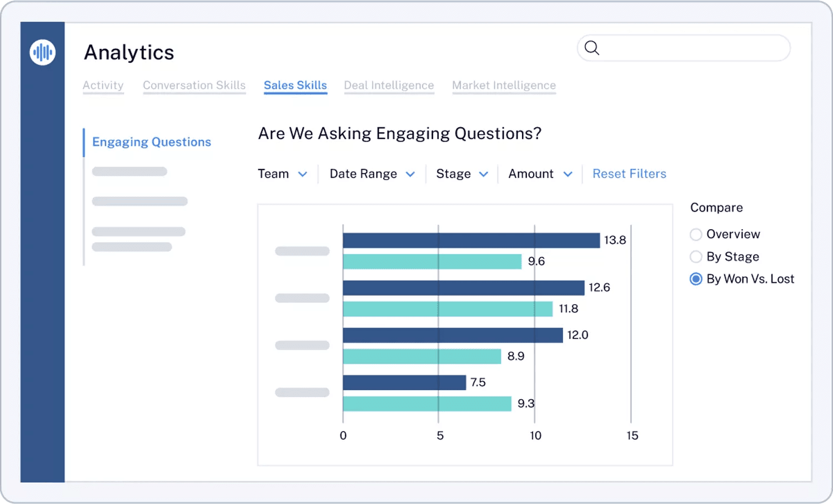Open the Deal Intelligence tab
The width and height of the screenshot is (833, 504).
389,85
